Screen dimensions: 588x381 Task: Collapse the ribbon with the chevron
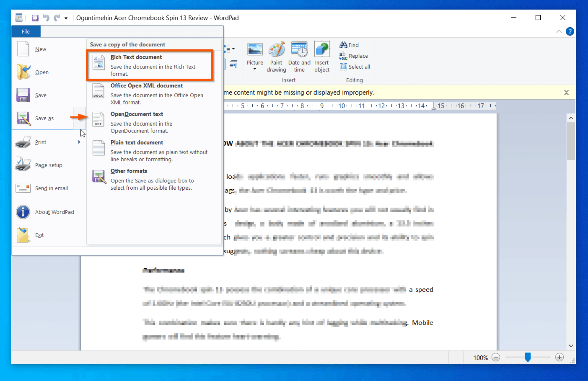click(559, 31)
